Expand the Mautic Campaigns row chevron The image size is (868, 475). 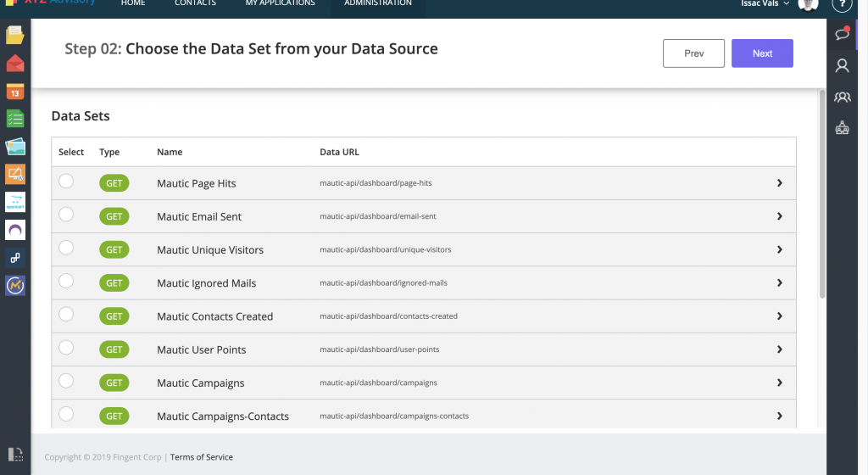point(780,383)
